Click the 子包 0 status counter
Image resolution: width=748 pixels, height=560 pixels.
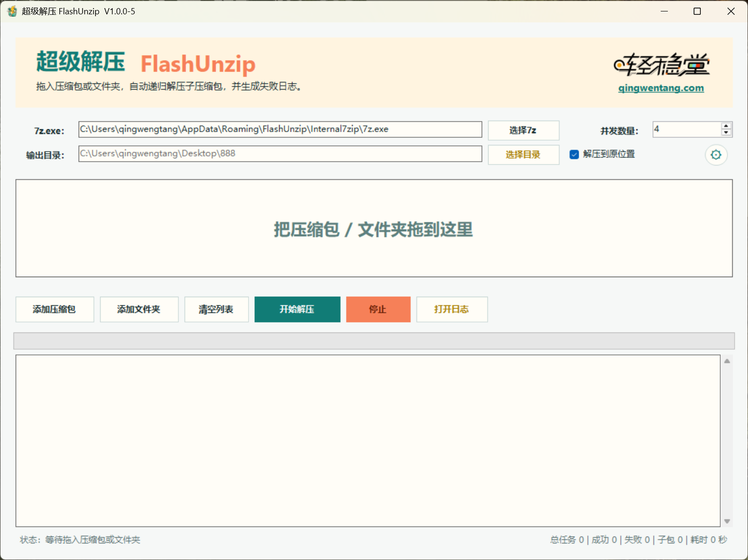tap(670, 540)
